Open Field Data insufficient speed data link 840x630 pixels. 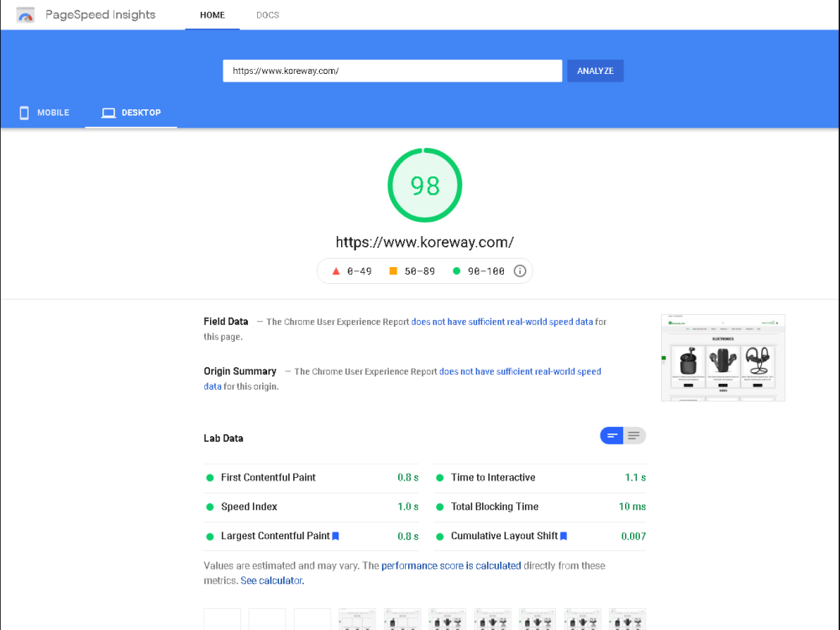click(x=502, y=322)
